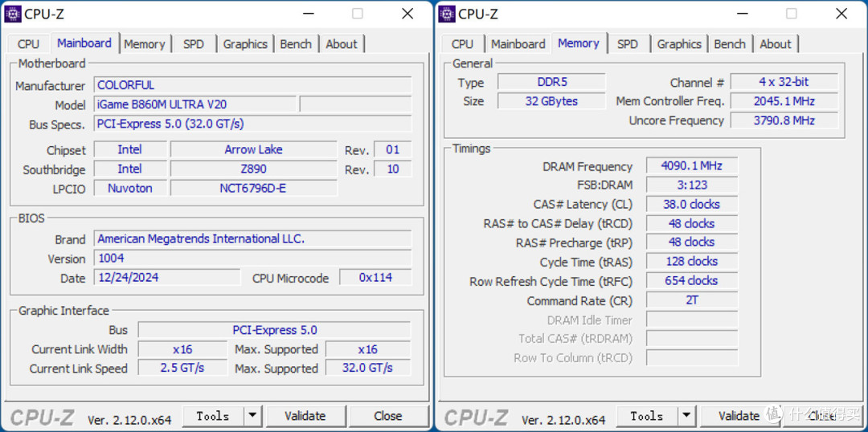Viewport: 868px width, 432px height.
Task: Click the CPU-Z app icon in right window
Action: (x=446, y=14)
